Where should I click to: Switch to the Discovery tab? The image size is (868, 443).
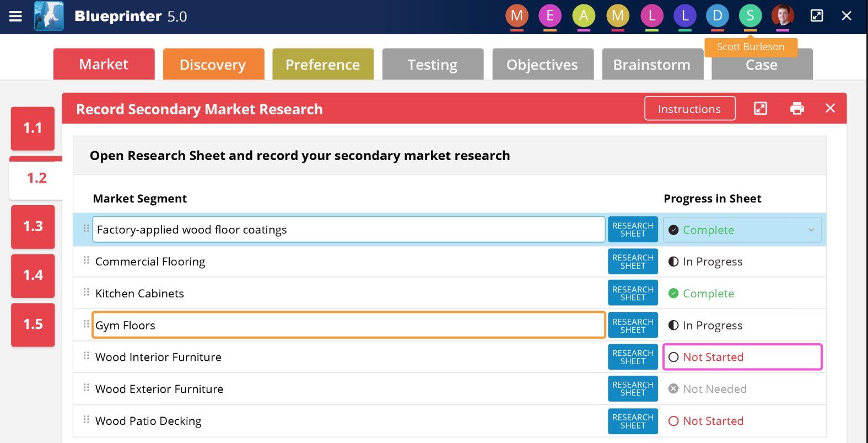[x=213, y=64]
